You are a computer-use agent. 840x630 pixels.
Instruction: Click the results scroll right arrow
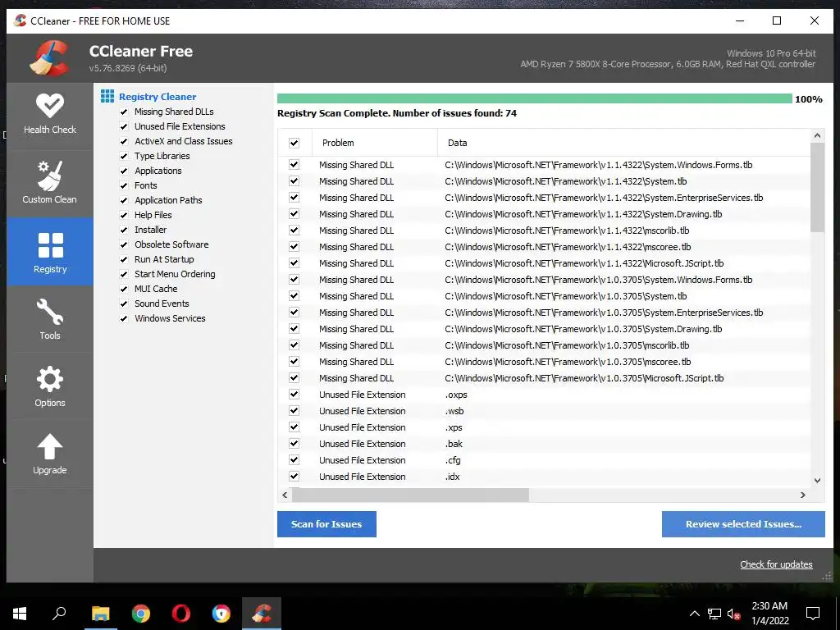[x=802, y=495]
